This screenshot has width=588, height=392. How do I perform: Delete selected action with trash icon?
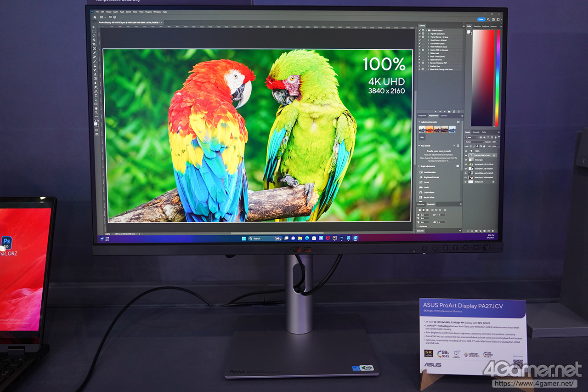458,111
